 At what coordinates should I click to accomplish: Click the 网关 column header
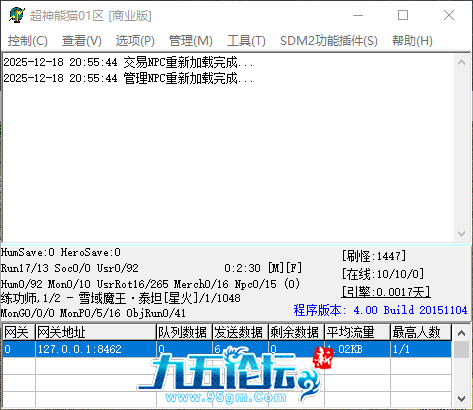pos(19,332)
